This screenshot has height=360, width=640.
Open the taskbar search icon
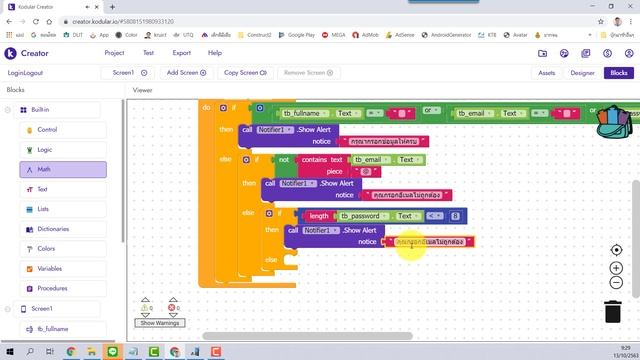click(30, 351)
